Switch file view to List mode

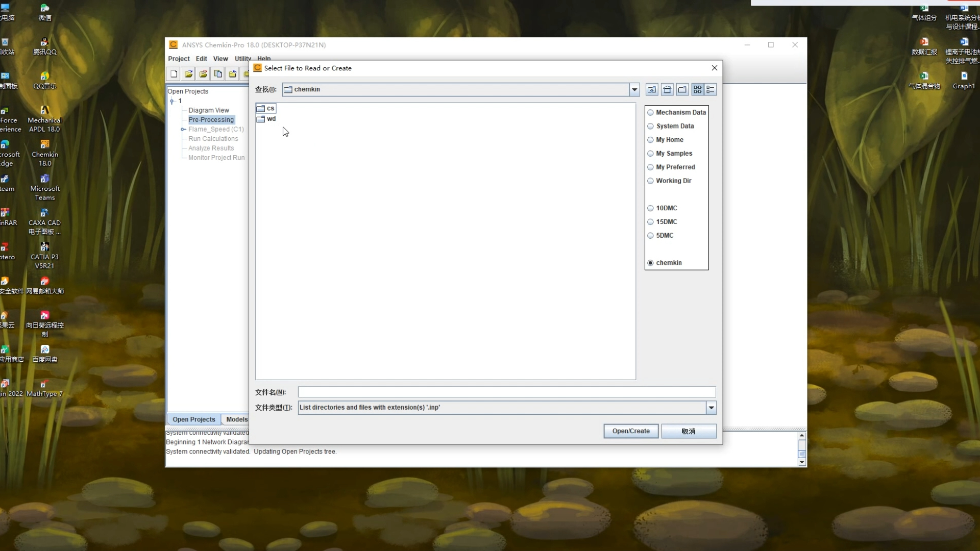coord(697,90)
